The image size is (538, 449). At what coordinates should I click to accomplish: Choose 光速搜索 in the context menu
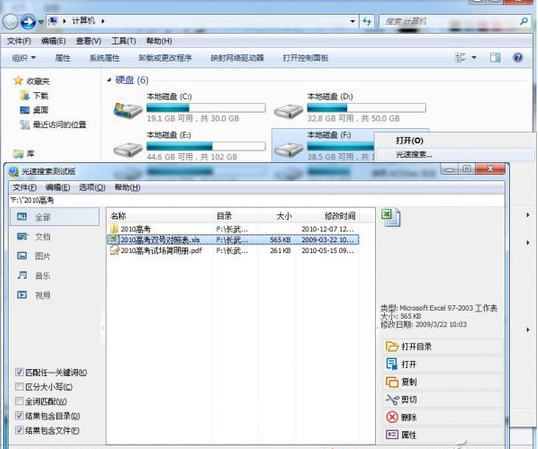414,155
